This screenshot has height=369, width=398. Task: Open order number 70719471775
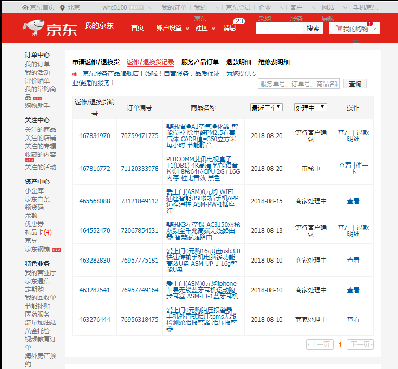139,136
